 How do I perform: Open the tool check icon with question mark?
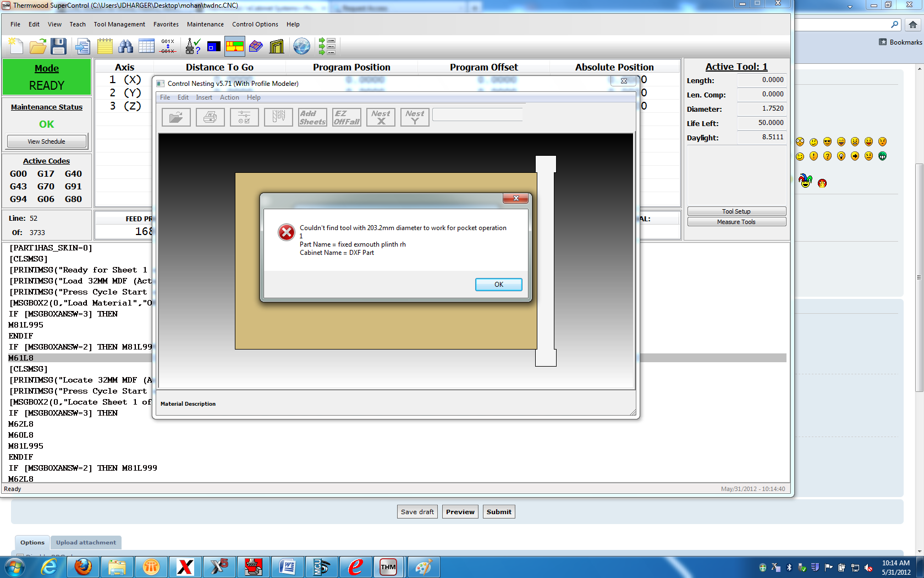(193, 46)
